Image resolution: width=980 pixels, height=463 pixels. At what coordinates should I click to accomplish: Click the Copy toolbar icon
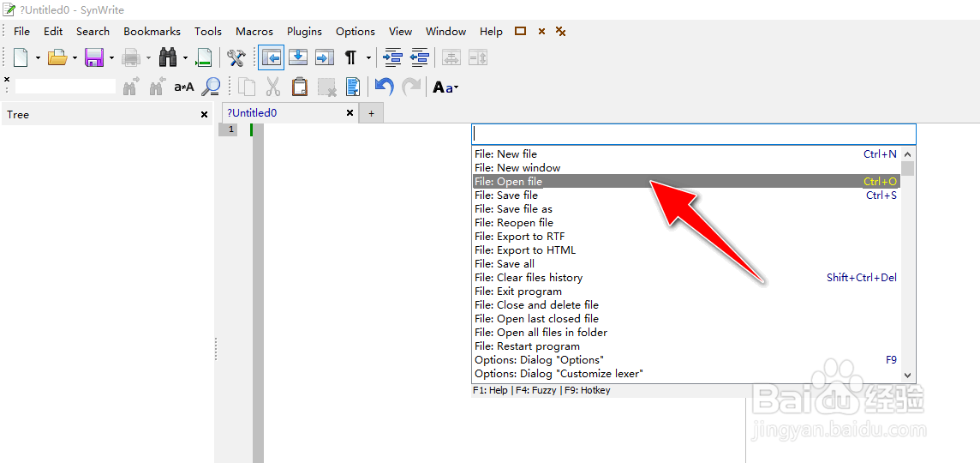coord(247,87)
